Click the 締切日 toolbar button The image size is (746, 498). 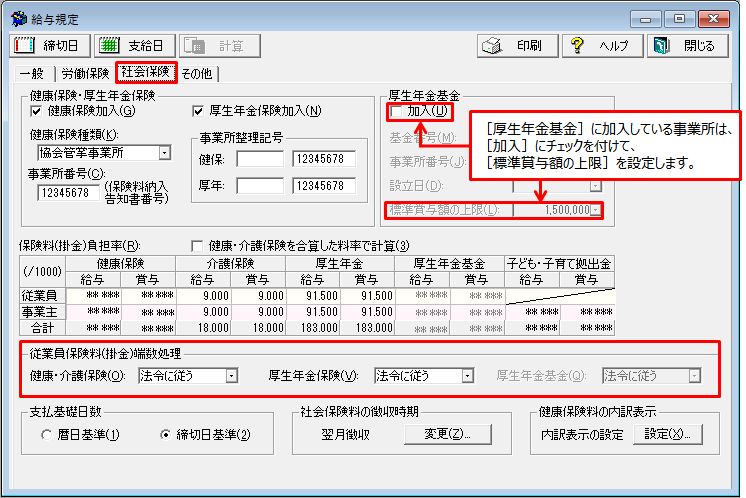(49, 46)
